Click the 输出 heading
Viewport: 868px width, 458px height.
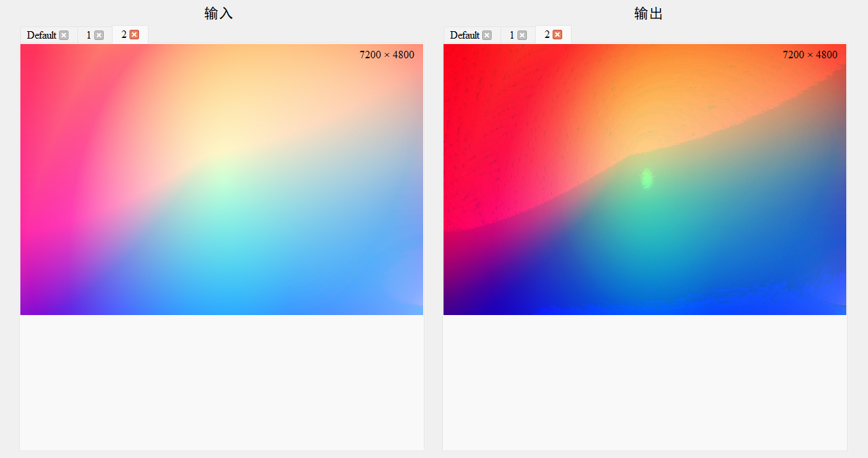tap(648, 14)
